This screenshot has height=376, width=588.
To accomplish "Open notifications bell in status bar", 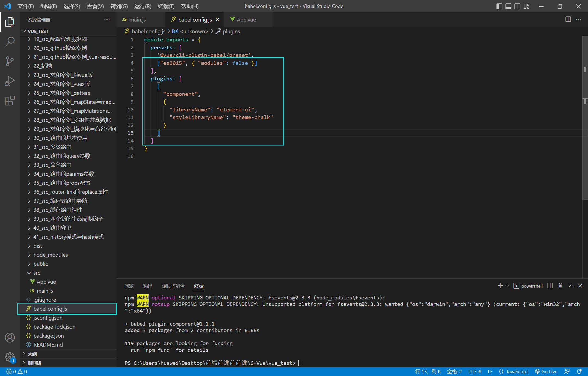I will pos(579,371).
